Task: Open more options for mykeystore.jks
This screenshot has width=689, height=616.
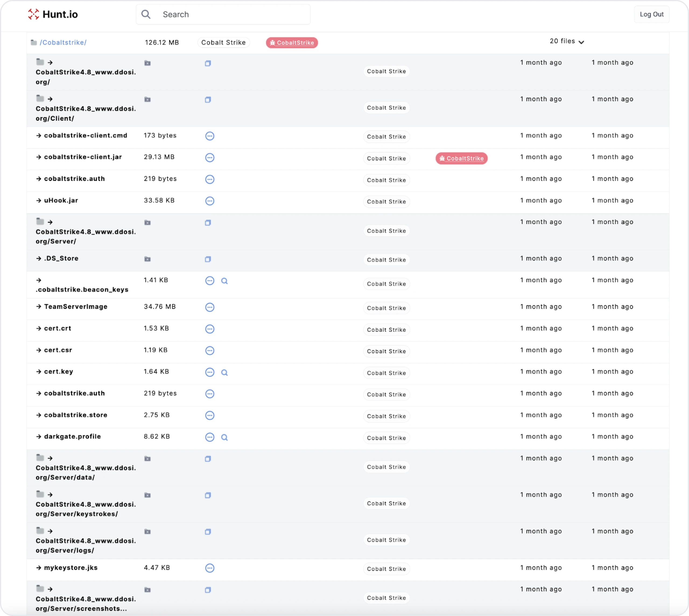Action: [209, 568]
